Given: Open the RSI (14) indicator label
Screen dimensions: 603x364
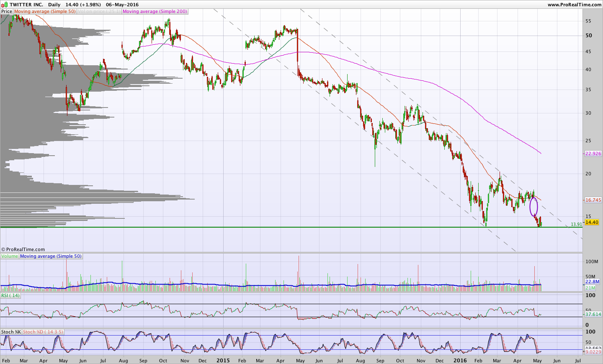Looking at the screenshot, I should (10, 295).
